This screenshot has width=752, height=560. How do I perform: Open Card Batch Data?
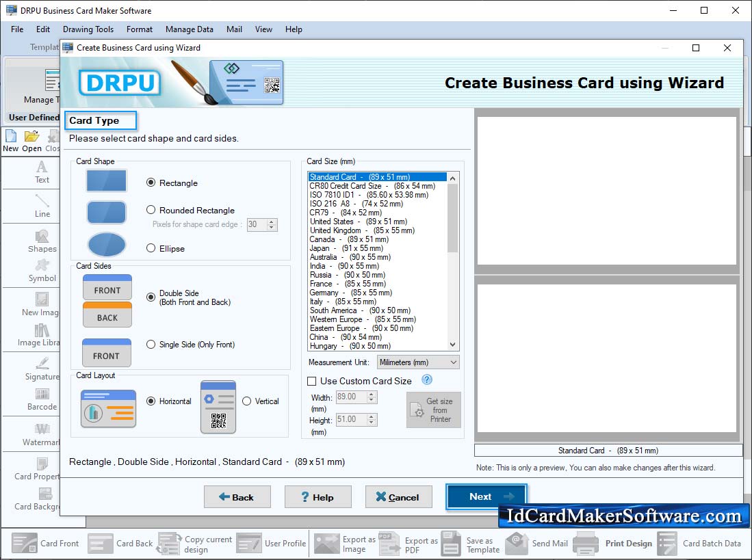pyautogui.click(x=699, y=543)
